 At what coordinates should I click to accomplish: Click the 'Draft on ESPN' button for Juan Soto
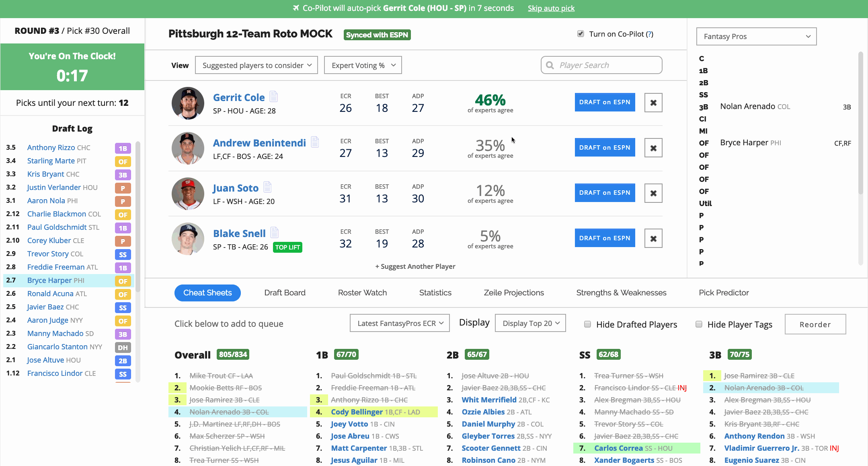point(605,192)
